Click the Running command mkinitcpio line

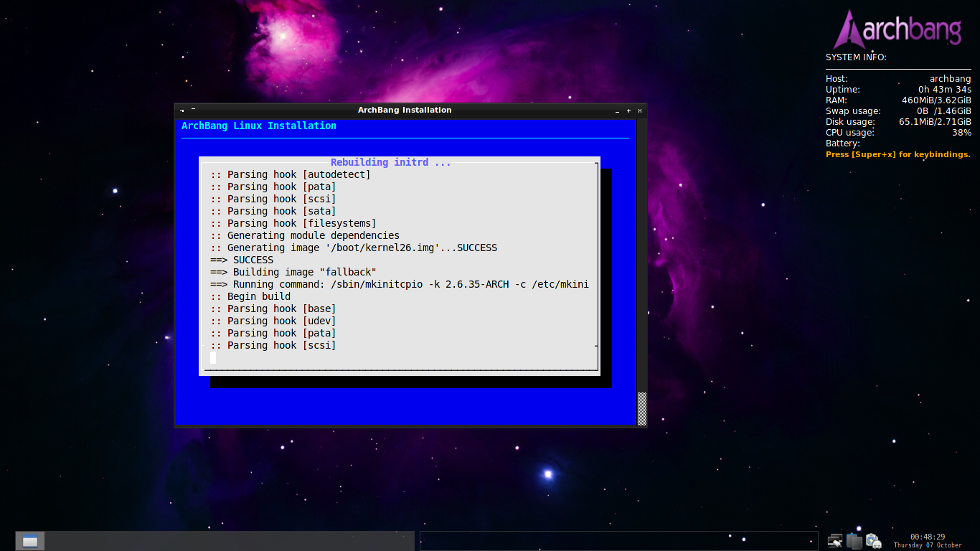tap(400, 284)
